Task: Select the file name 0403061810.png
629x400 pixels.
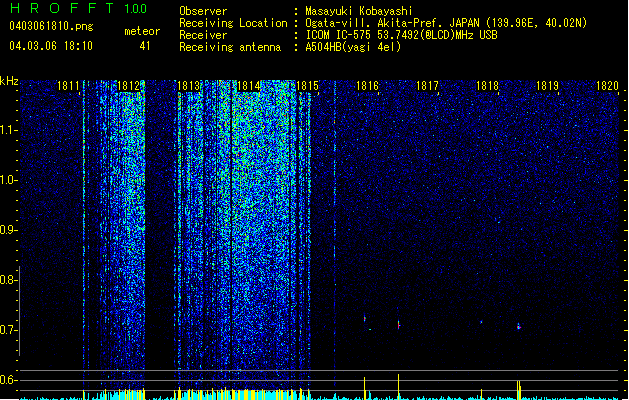Action: (51, 26)
